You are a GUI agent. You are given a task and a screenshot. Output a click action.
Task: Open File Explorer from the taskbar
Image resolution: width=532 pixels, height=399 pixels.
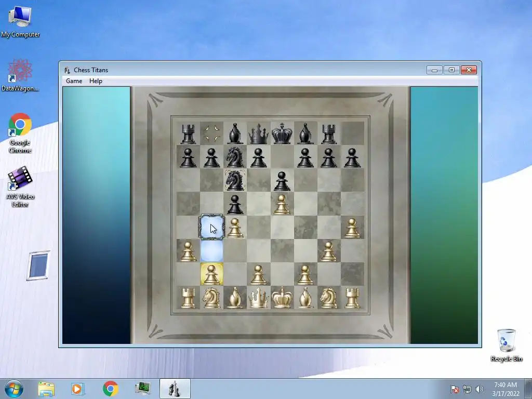point(46,389)
